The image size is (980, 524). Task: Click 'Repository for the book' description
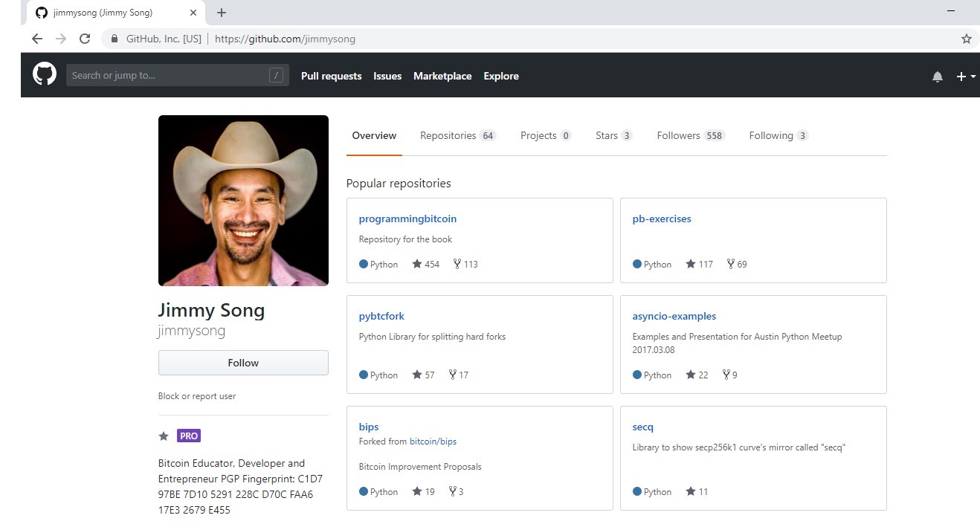[x=405, y=239]
